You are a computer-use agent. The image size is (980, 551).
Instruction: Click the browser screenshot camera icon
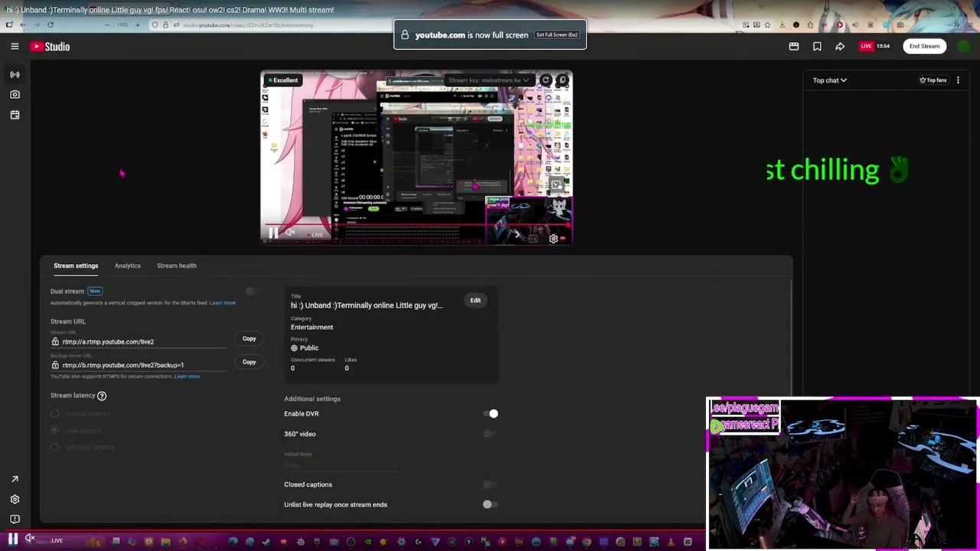coord(900,24)
